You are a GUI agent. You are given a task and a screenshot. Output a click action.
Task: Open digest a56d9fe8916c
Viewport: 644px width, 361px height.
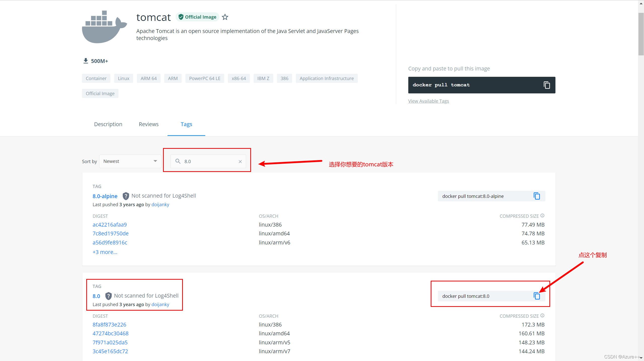110,242
